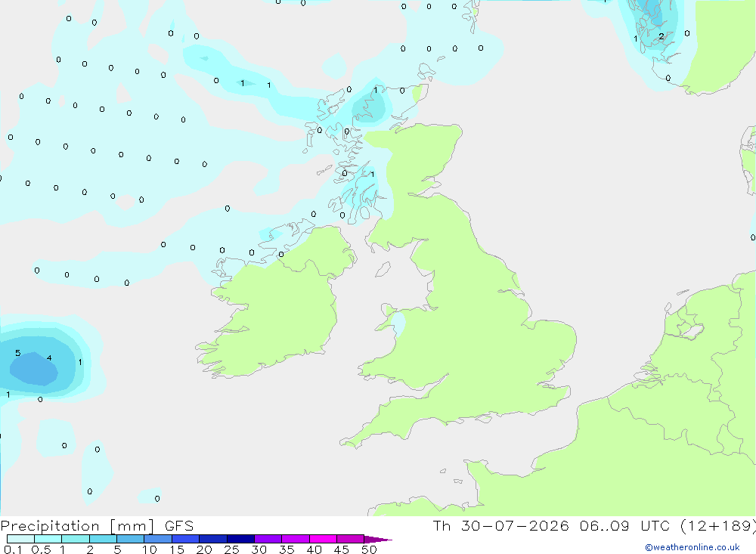This screenshot has height=554, width=756.
Task: Pick the 2–5 mm legend color swatch
Action: coord(103,539)
